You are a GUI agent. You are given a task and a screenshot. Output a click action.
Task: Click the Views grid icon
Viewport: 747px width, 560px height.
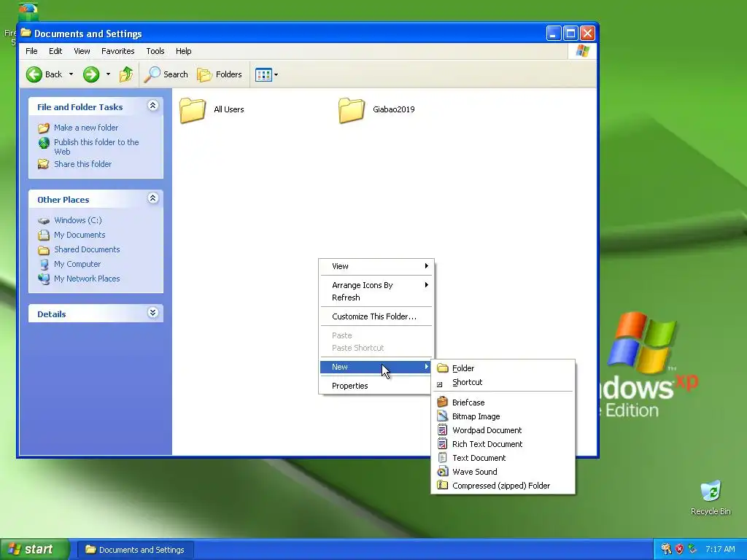tap(263, 74)
